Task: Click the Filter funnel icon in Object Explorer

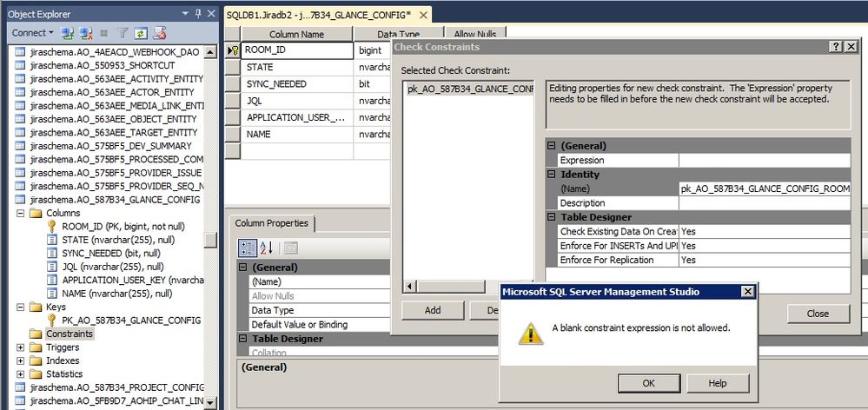Action: [x=123, y=33]
